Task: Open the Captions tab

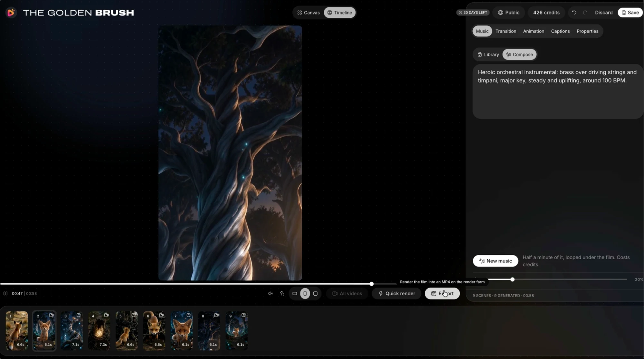Action: (x=560, y=31)
